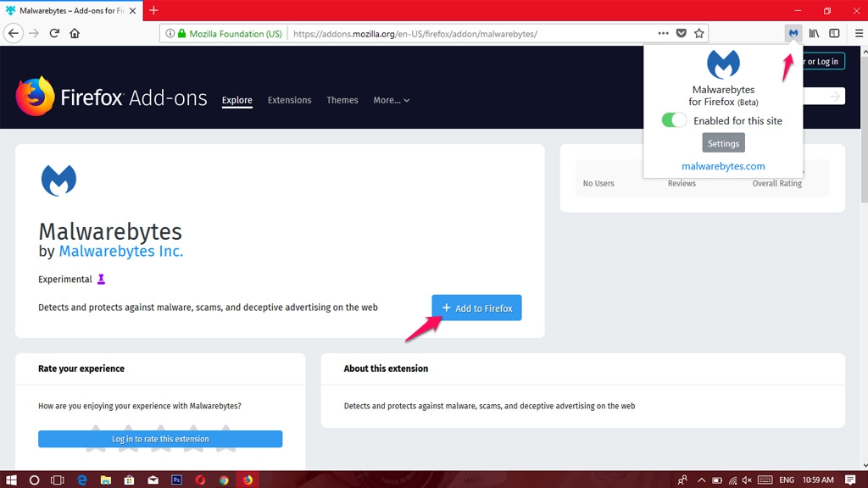Show site information icon in address bar
The image size is (868, 488).
[x=170, y=33]
